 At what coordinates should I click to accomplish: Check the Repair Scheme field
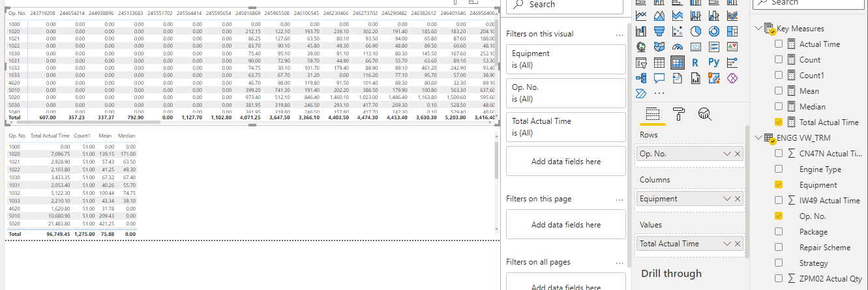click(x=779, y=247)
